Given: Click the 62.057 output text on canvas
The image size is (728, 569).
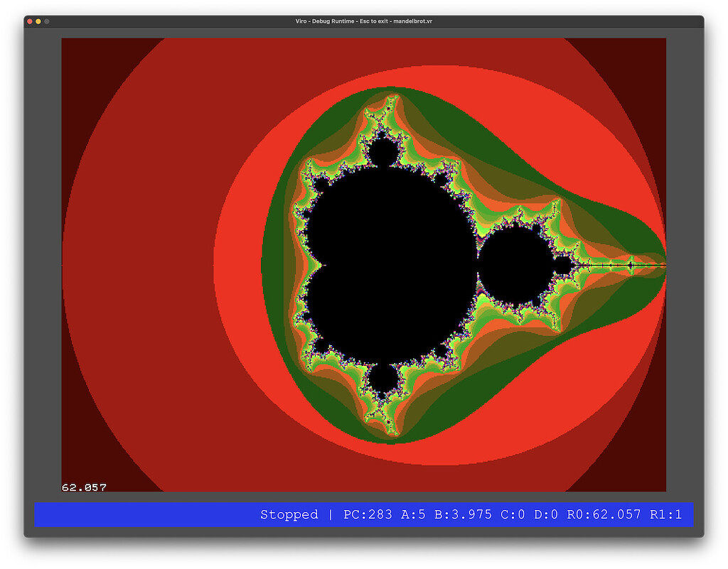Looking at the screenshot, I should coord(84,487).
